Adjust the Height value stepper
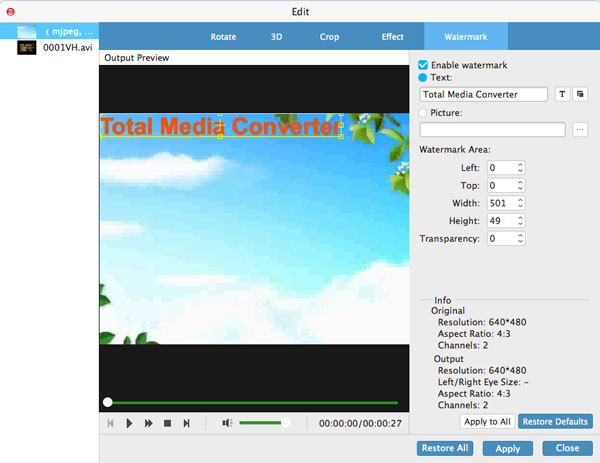 coord(520,221)
